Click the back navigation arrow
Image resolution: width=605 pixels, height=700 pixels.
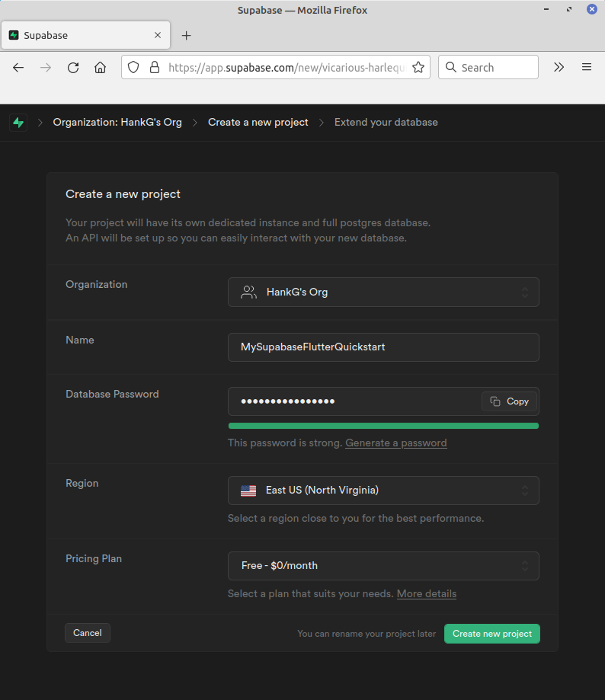tap(18, 67)
